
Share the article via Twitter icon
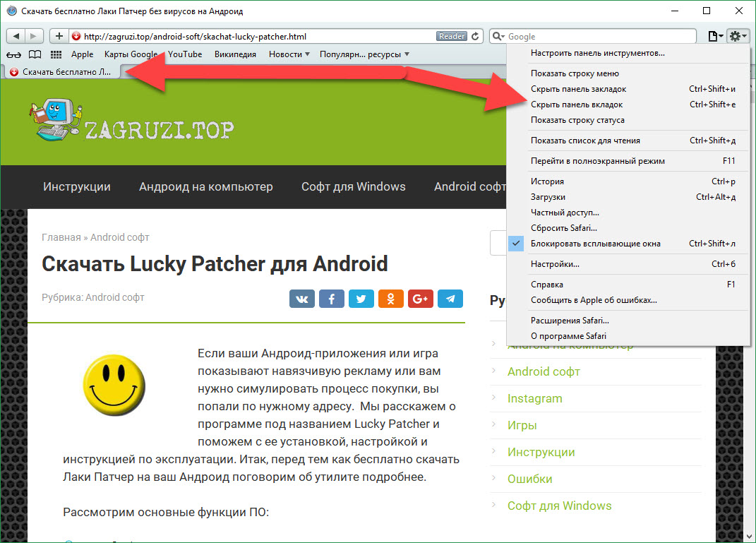(361, 299)
